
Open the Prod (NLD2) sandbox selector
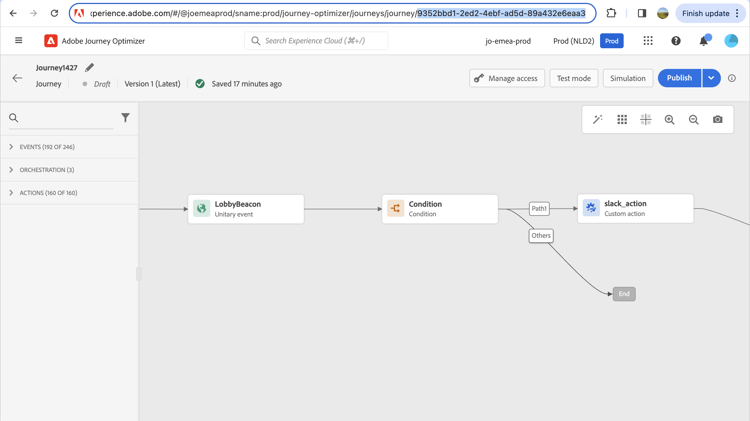click(x=574, y=41)
